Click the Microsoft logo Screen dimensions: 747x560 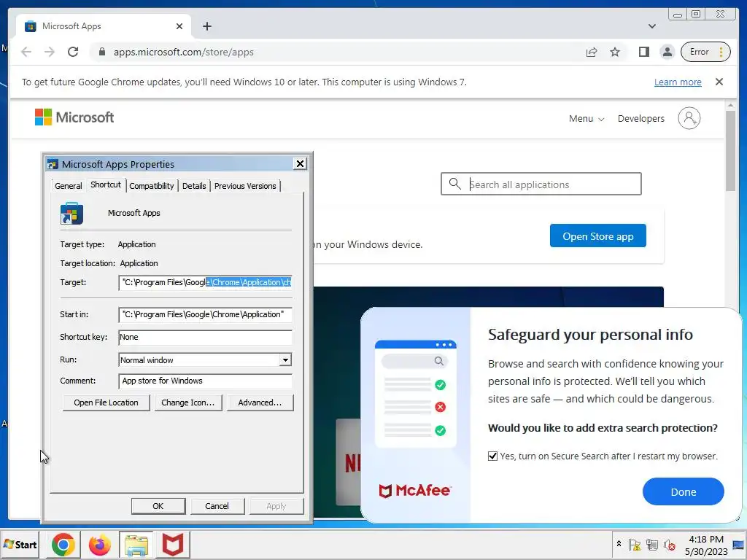[74, 117]
